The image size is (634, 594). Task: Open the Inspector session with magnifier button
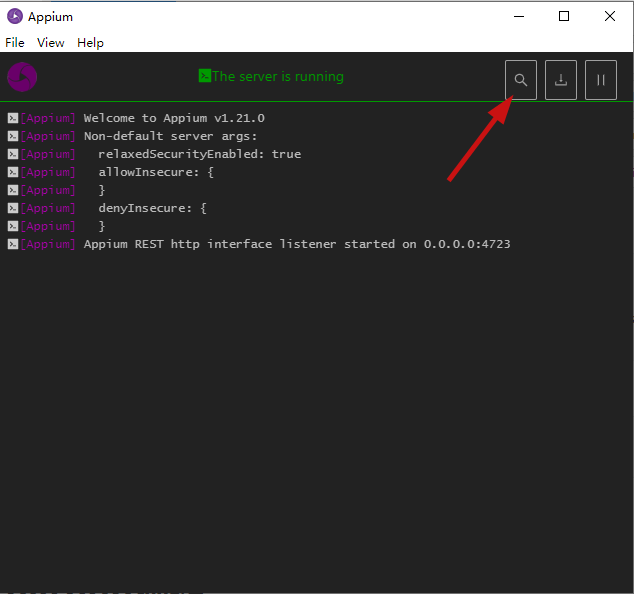click(521, 80)
